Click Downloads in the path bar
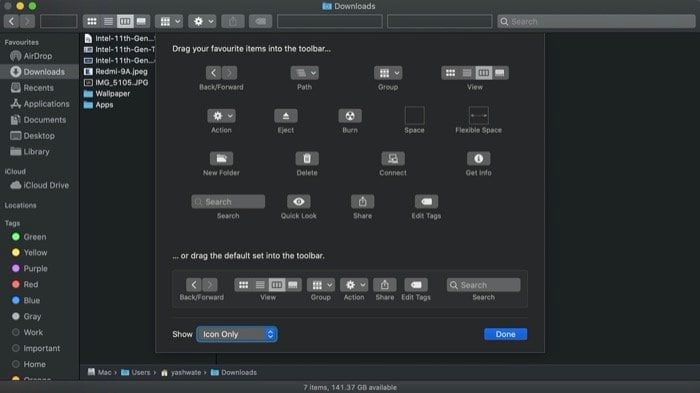 click(234, 372)
